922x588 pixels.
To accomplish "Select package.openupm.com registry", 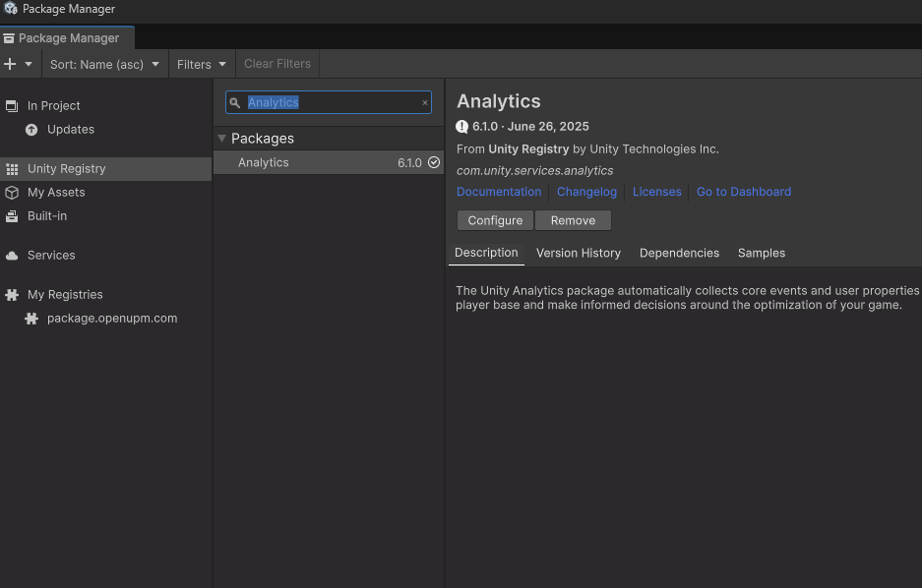I will click(x=111, y=319).
